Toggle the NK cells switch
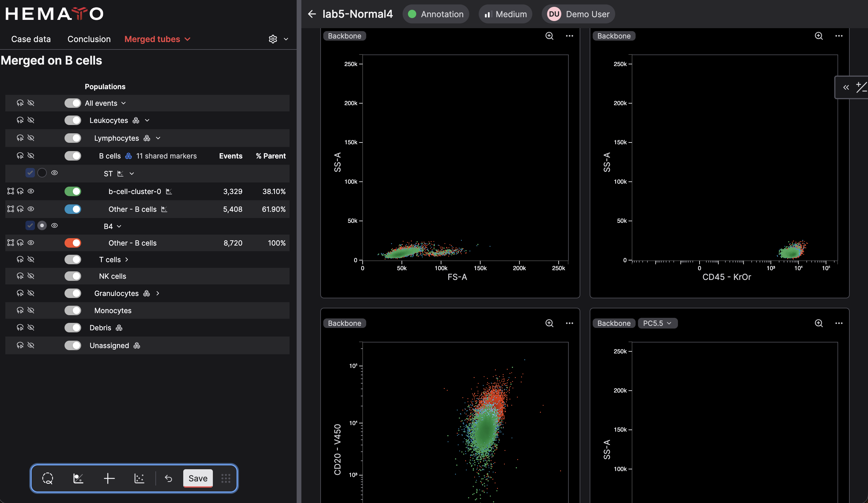 pos(73,276)
